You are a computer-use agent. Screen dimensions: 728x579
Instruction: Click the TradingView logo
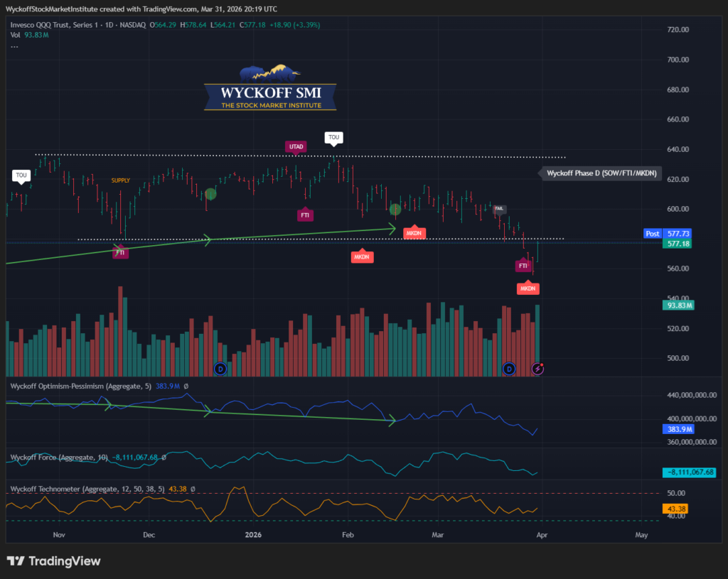54,561
